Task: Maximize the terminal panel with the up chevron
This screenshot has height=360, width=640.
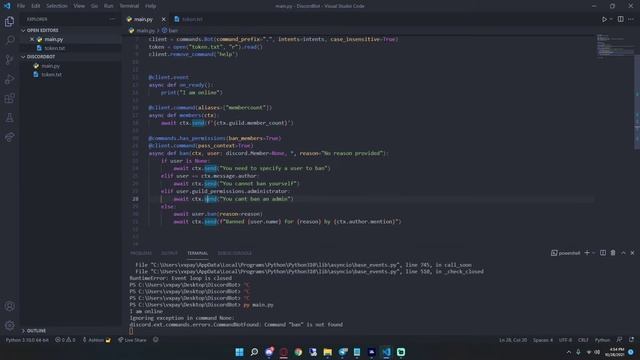Action: coord(623,253)
